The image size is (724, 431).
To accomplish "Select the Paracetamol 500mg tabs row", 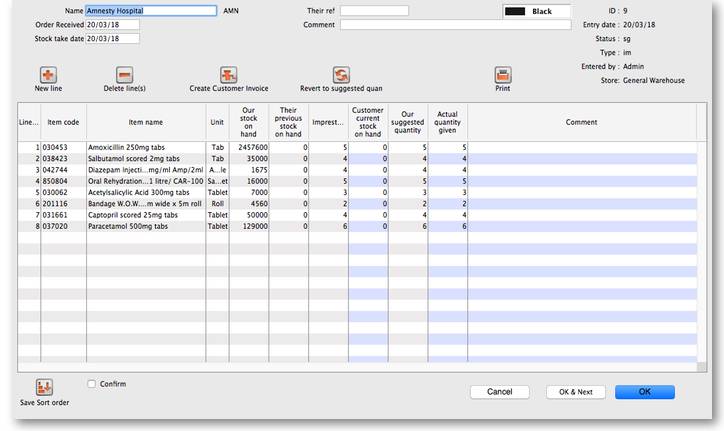I will pos(146,227).
